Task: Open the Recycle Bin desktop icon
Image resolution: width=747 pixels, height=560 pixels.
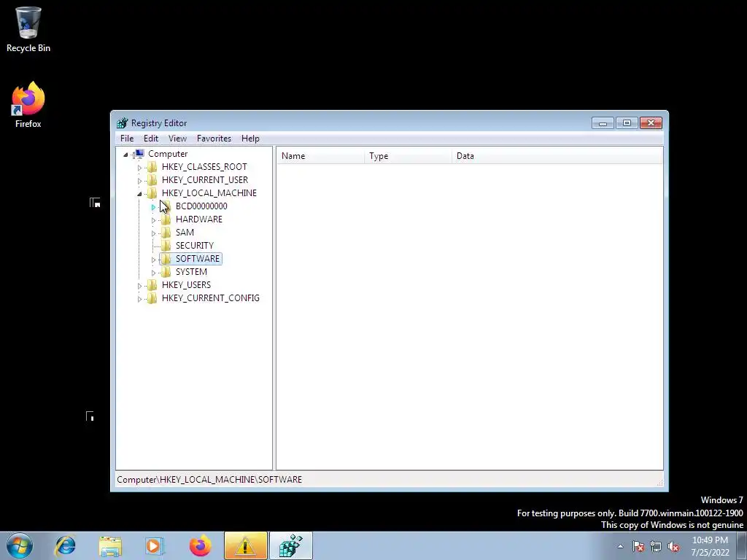Action: (28, 29)
